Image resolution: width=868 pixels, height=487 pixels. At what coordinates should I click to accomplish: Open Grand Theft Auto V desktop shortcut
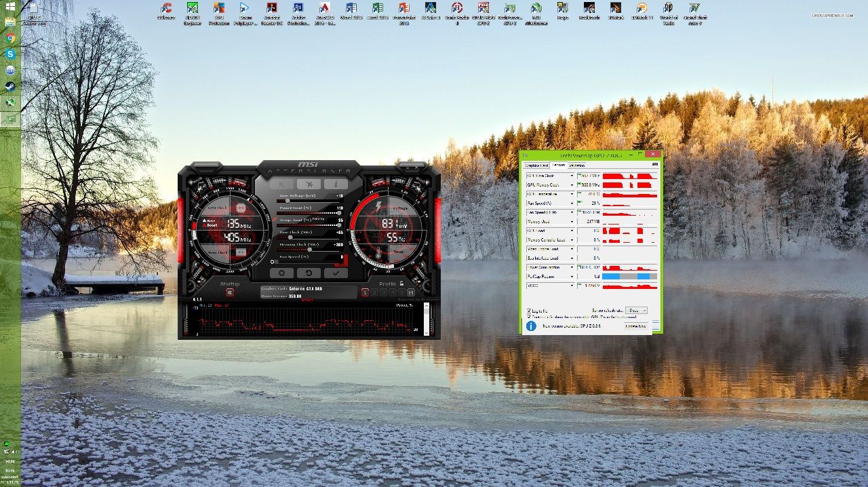coord(694,12)
